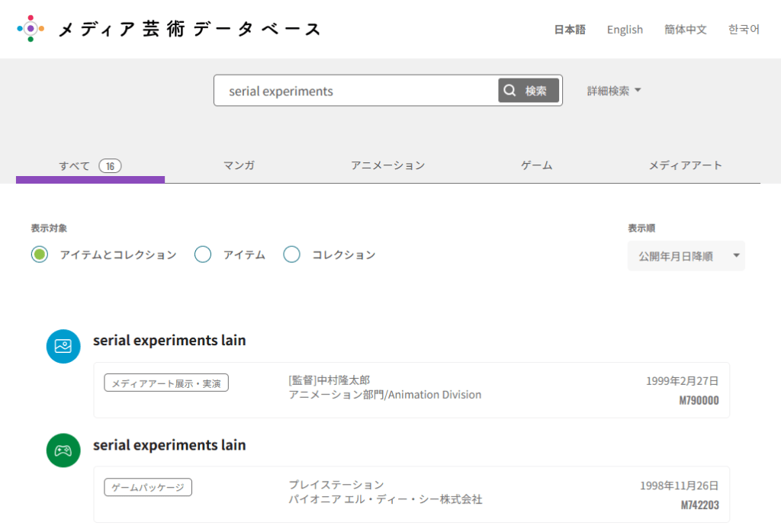
Task: Open the 公開年月日降順 sort dropdown
Action: pos(686,256)
